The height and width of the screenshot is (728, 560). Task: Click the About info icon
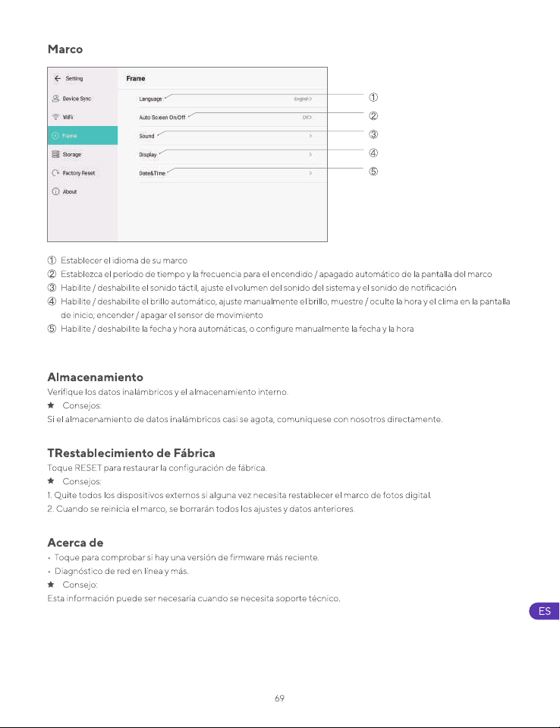(55, 191)
